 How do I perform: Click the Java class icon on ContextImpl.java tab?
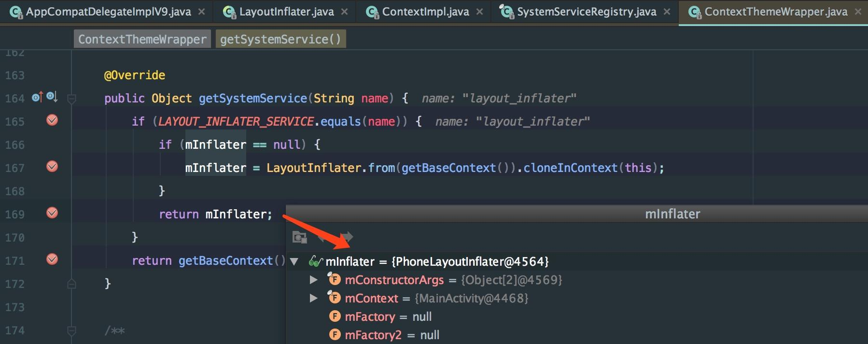coord(372,12)
